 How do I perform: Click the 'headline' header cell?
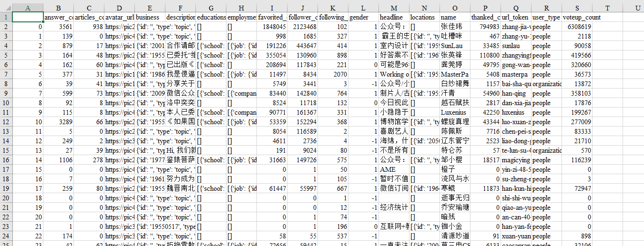[394, 17]
